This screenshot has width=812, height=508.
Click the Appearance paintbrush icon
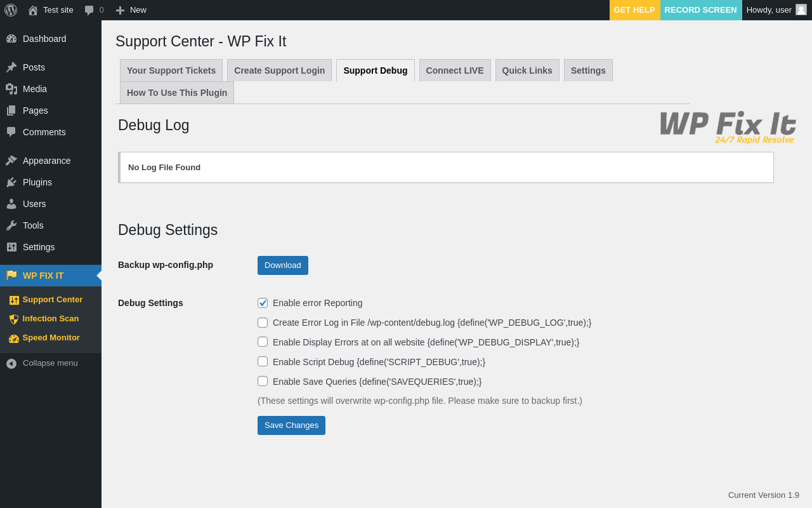(x=11, y=161)
